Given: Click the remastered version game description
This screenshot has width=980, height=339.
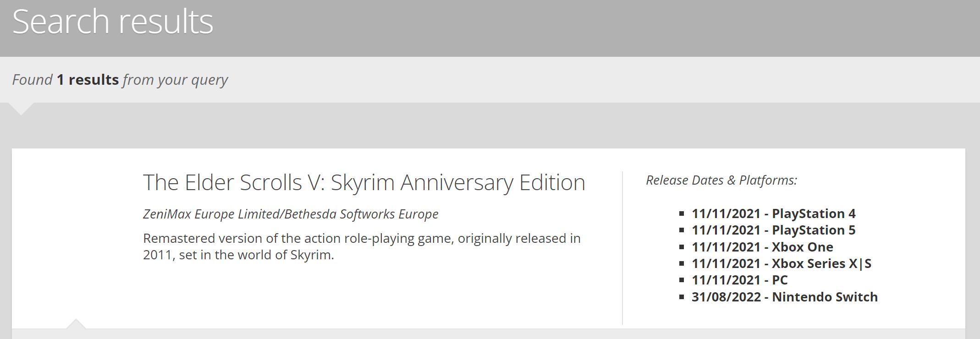Looking at the screenshot, I should pyautogui.click(x=362, y=246).
